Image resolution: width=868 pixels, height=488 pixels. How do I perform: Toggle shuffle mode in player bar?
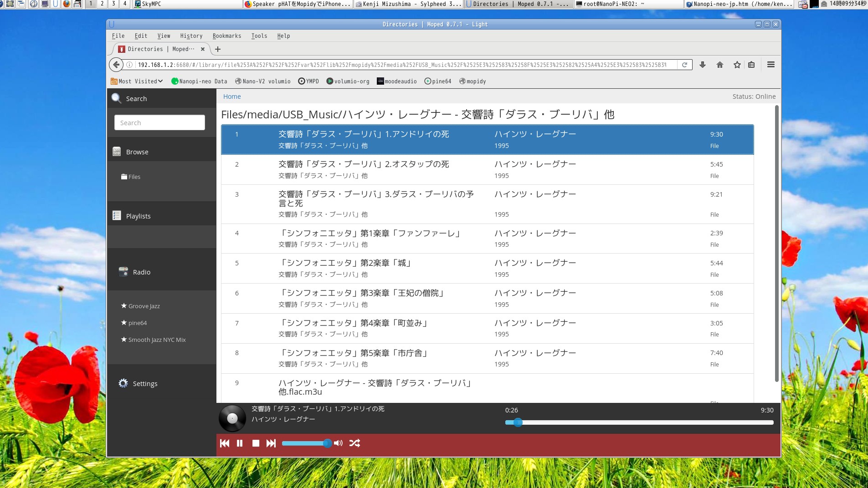(x=354, y=443)
